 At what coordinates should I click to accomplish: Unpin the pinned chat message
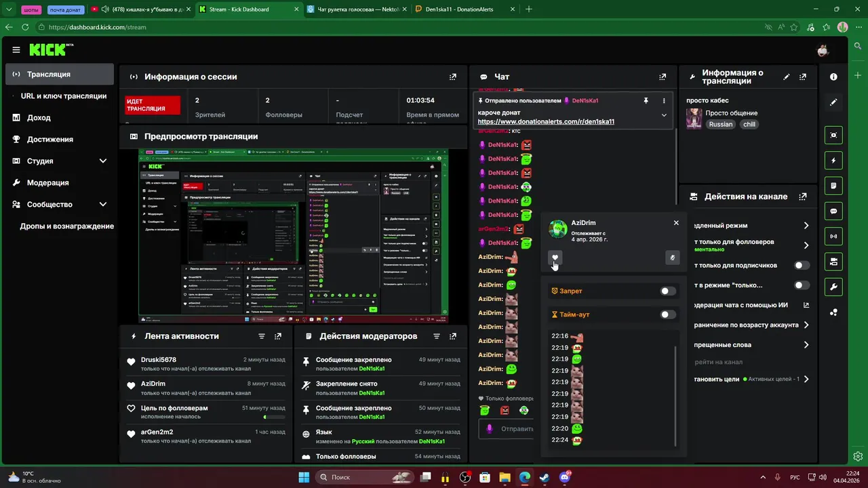pyautogui.click(x=646, y=100)
